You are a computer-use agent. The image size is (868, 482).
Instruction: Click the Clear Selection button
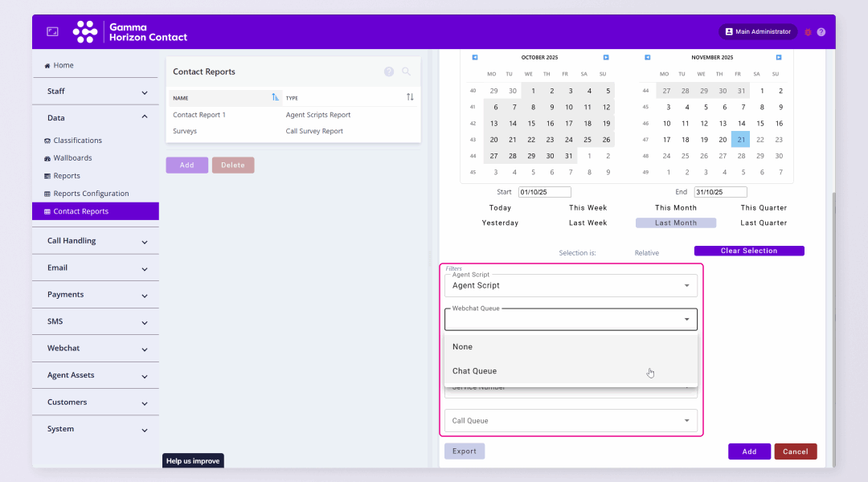tap(748, 251)
